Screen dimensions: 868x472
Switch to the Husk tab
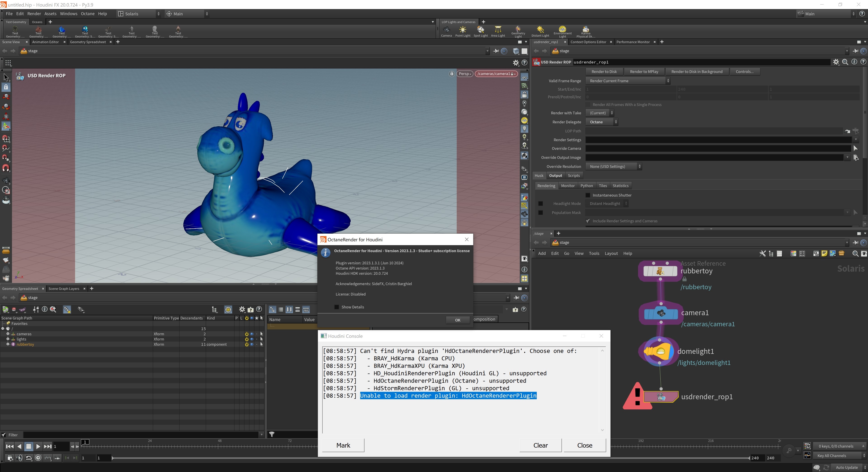[539, 176]
